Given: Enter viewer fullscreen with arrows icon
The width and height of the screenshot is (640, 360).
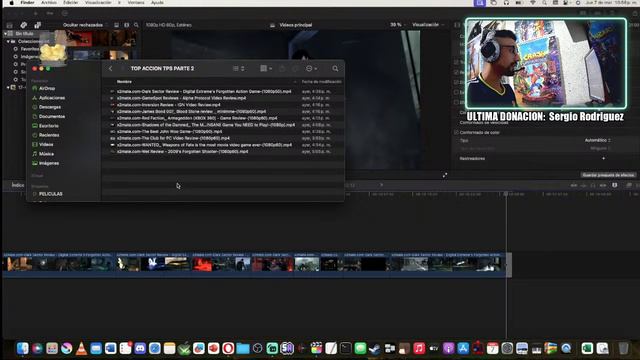Looking at the screenshot, I should tap(445, 175).
